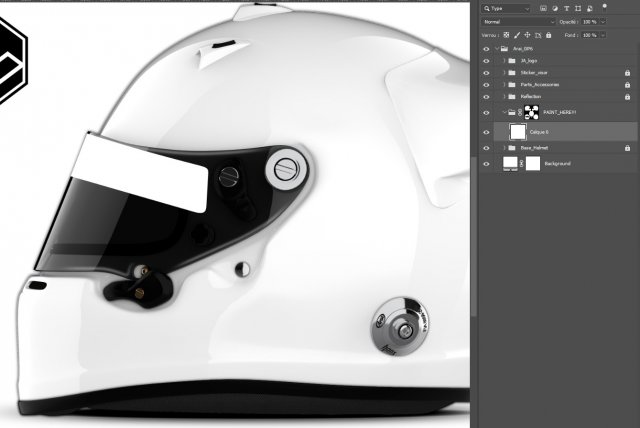The width and height of the screenshot is (640, 428).
Task: Click the Background layer mask link icon
Action: click(522, 164)
